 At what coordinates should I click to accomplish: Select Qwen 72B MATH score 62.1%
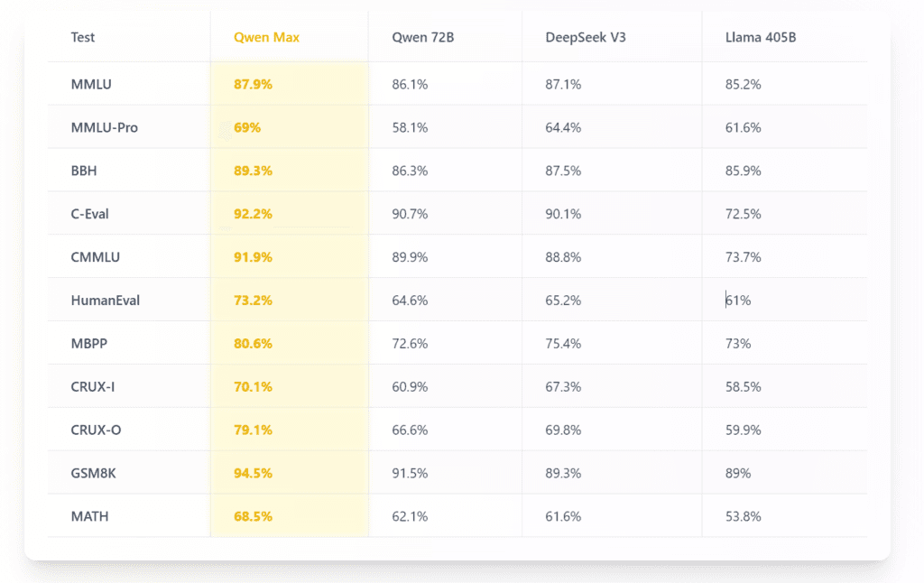point(410,516)
